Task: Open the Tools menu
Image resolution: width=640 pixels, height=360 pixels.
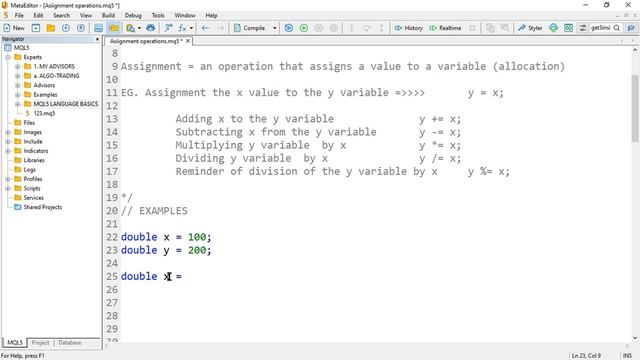Action: [158, 15]
